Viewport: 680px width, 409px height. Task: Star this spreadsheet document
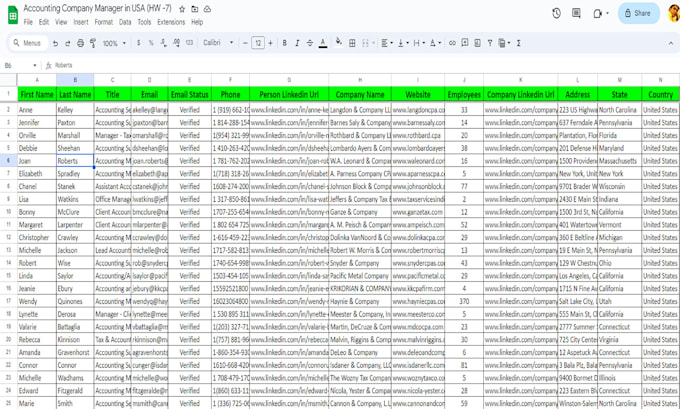[x=182, y=9]
